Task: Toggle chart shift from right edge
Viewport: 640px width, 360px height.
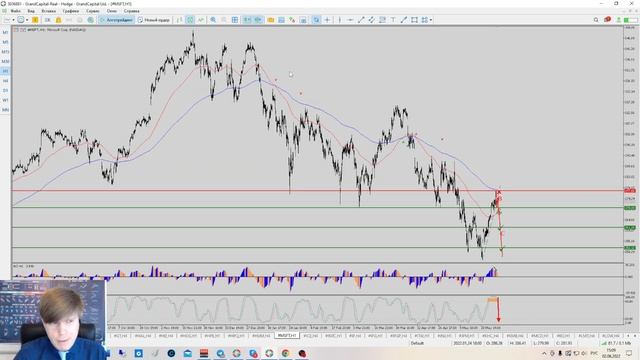Action: 258,20
